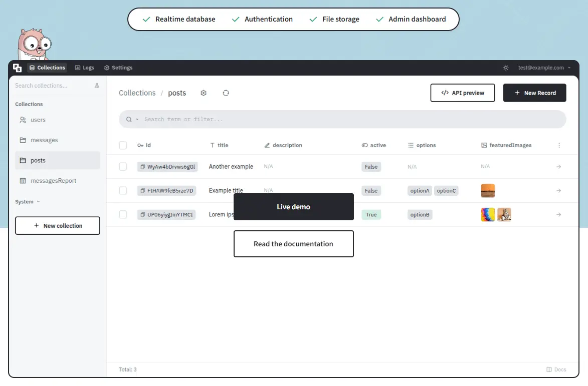588x386 pixels.
Task: Toggle the light/dark theme sun icon
Action: click(506, 68)
